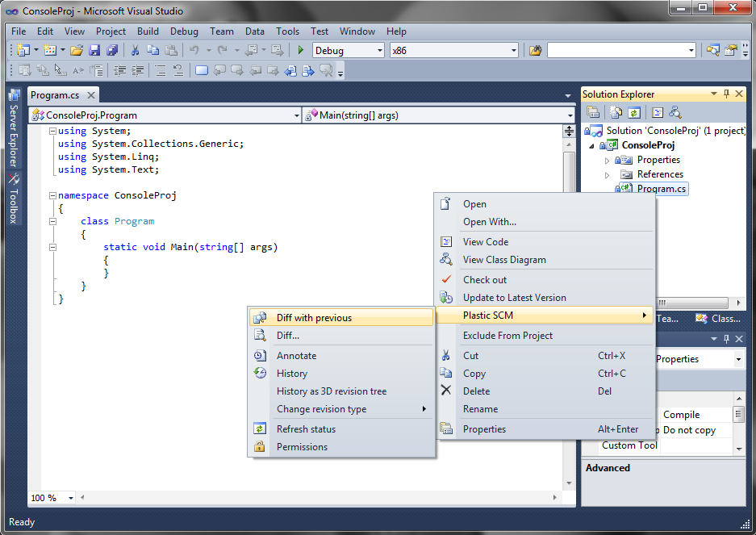
Task: Click the Redo toolbar icon
Action: pyautogui.click(x=222, y=50)
